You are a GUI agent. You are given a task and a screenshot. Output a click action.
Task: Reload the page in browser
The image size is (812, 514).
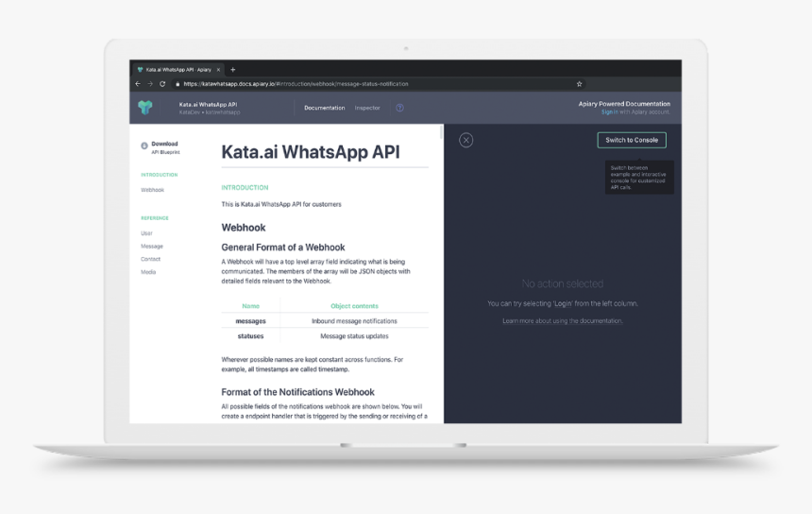(x=162, y=83)
